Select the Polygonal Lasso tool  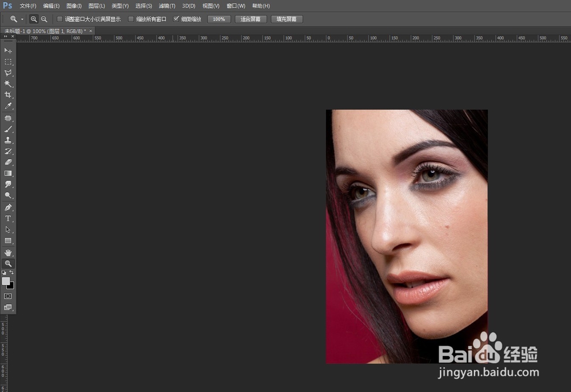tap(7, 73)
